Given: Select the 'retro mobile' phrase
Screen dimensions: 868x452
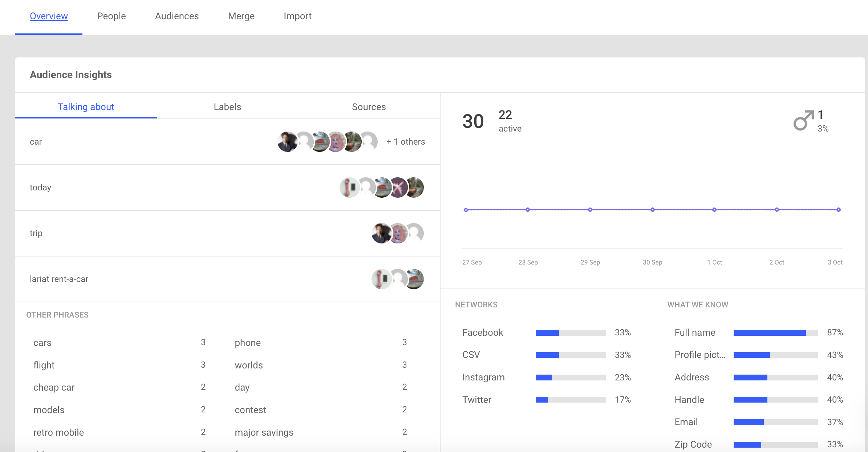Looking at the screenshot, I should pos(58,432).
